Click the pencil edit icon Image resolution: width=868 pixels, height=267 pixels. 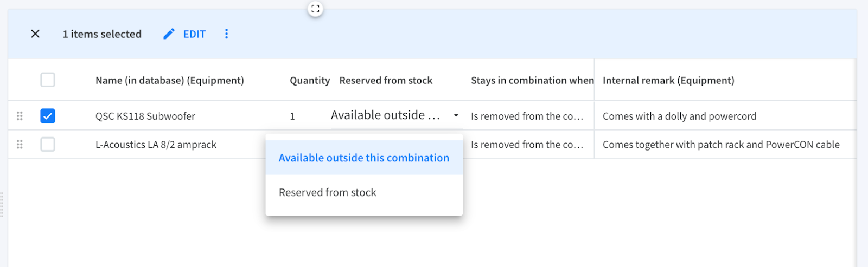(169, 34)
